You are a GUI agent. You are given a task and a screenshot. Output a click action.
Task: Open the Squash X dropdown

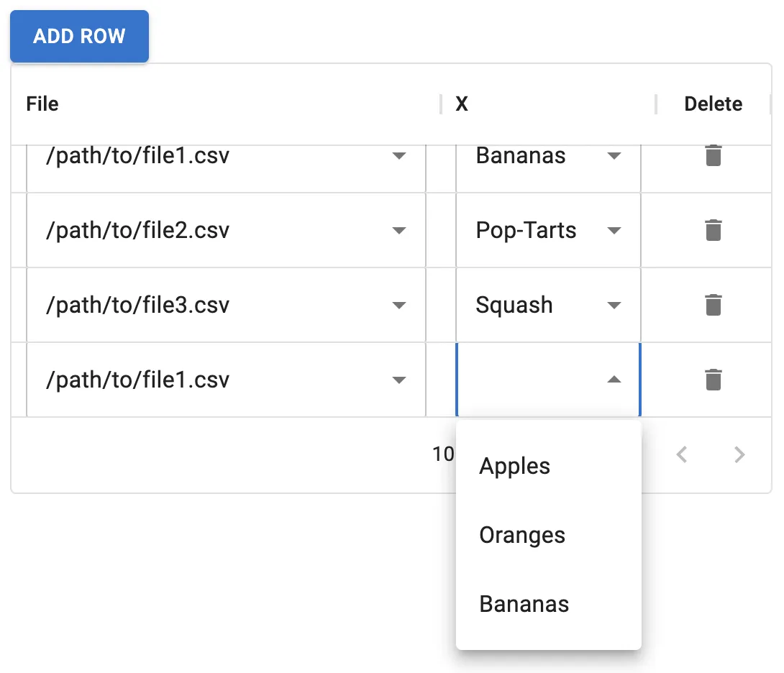pyautogui.click(x=614, y=306)
